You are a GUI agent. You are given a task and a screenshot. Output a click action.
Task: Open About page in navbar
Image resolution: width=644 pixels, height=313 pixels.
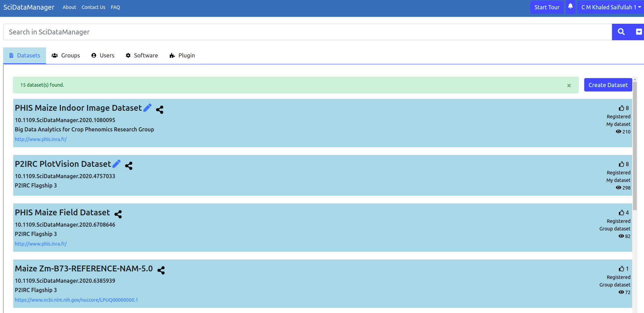tap(69, 7)
